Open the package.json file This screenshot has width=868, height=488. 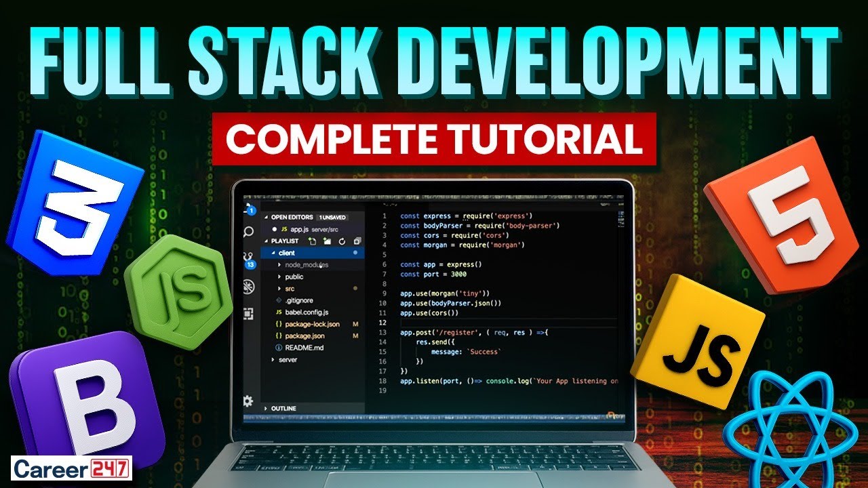coord(313,335)
